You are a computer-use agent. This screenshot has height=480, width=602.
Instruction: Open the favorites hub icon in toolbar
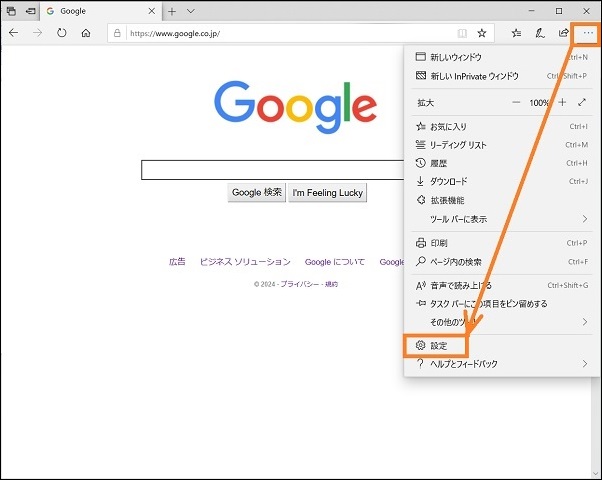pyautogui.click(x=516, y=32)
